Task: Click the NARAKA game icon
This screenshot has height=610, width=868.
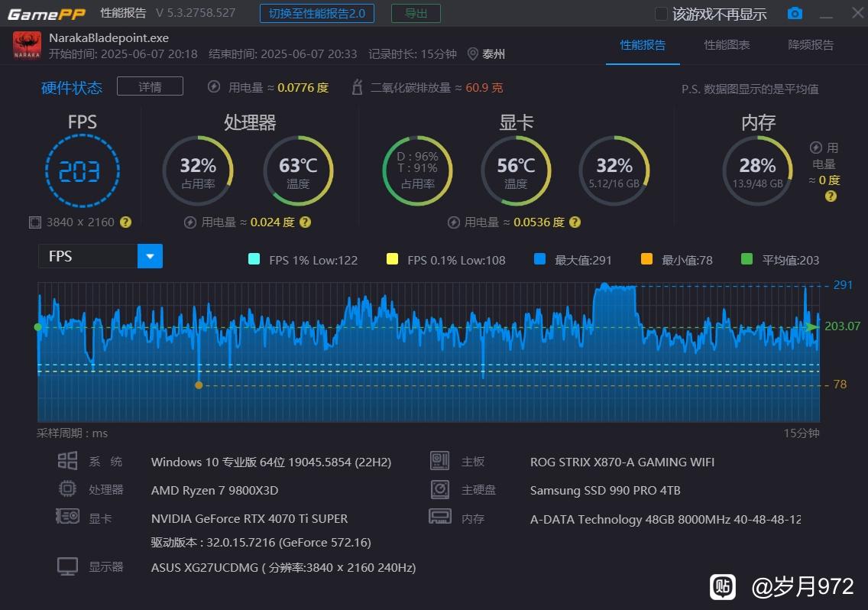Action: coord(27,45)
